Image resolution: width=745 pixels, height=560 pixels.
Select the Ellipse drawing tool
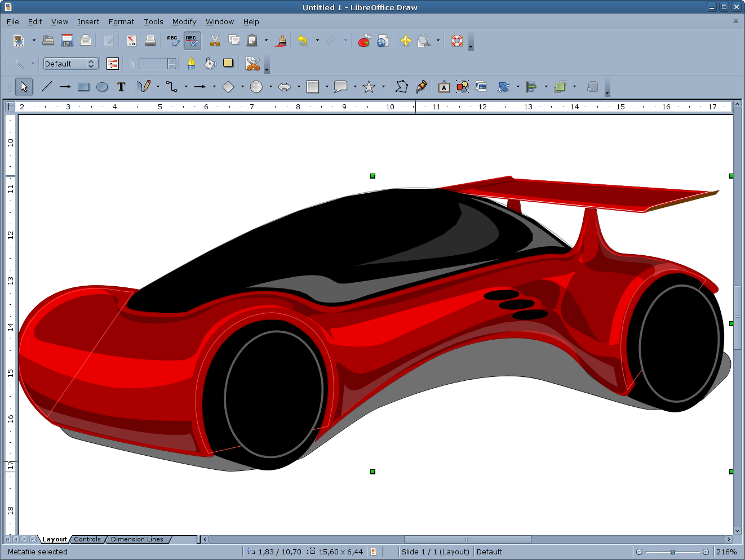point(102,87)
